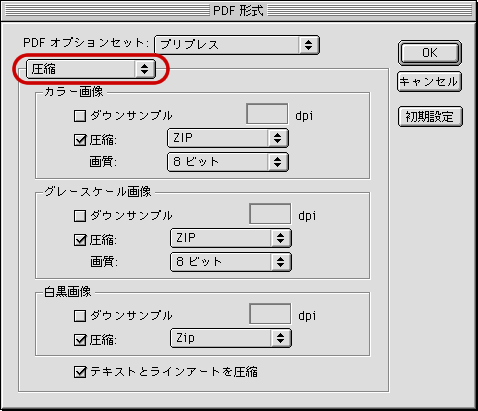Click the OK button
Screen dimensions: 478x411
click(430, 53)
